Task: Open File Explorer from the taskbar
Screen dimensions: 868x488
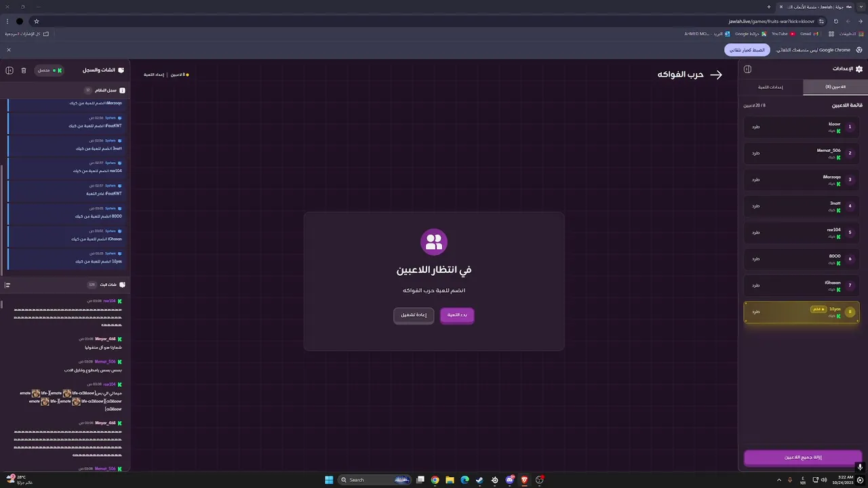Action: 450,480
